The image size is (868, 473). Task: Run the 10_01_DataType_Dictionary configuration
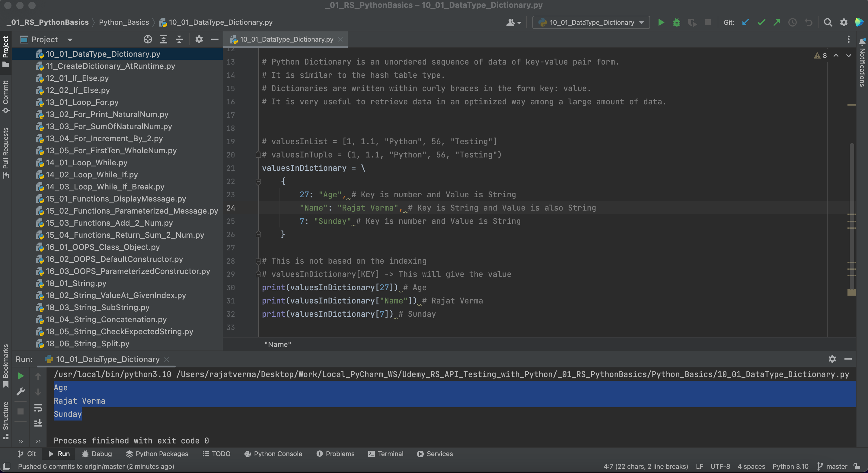tap(661, 23)
